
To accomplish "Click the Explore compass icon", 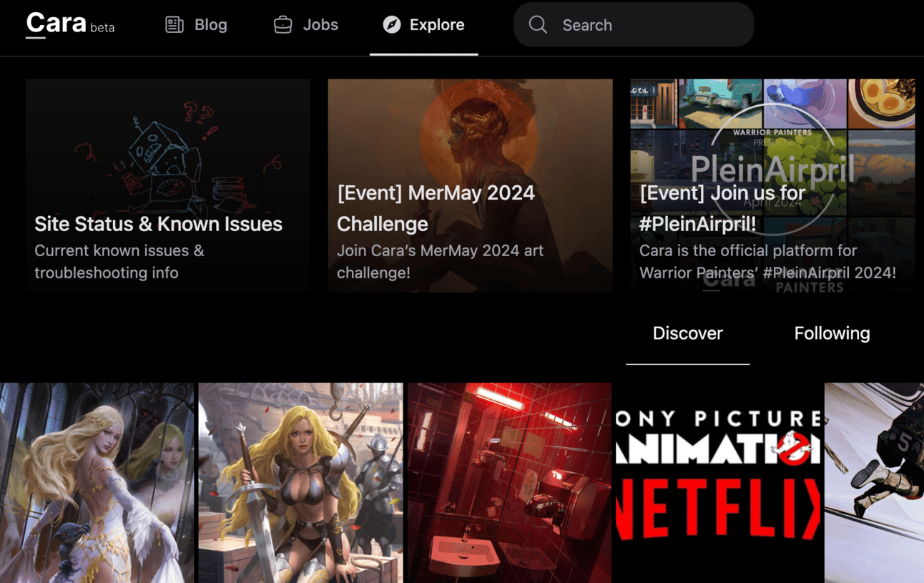I will 392,25.
